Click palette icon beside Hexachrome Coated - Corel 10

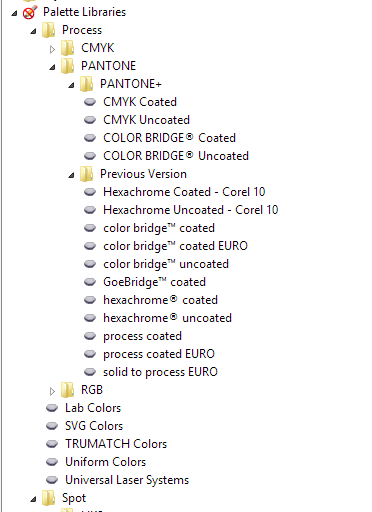[x=90, y=192]
